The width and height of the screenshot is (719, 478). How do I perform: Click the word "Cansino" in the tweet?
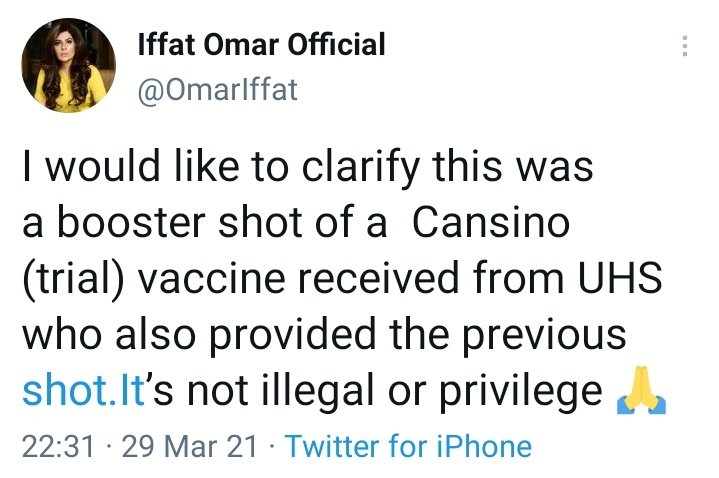click(490, 223)
